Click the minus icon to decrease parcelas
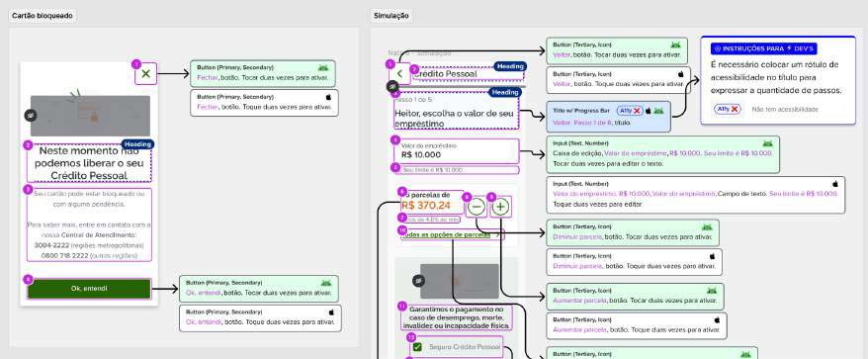The image size is (868, 359). 477,207
